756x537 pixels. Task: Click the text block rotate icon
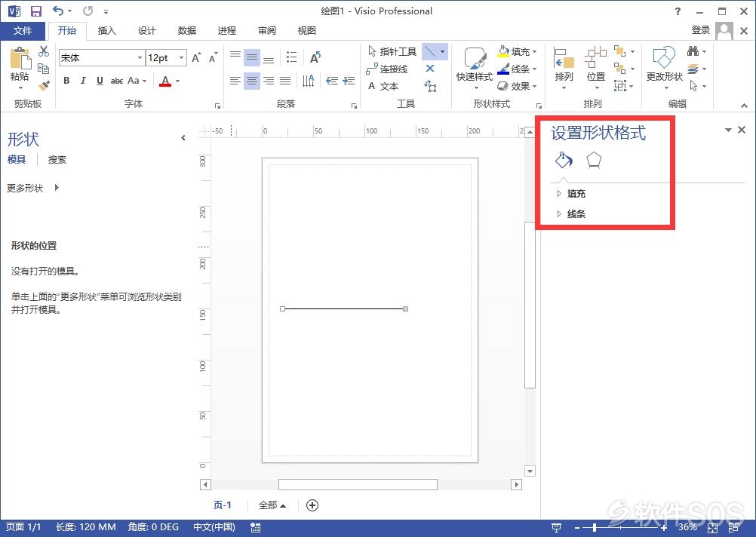click(430, 86)
